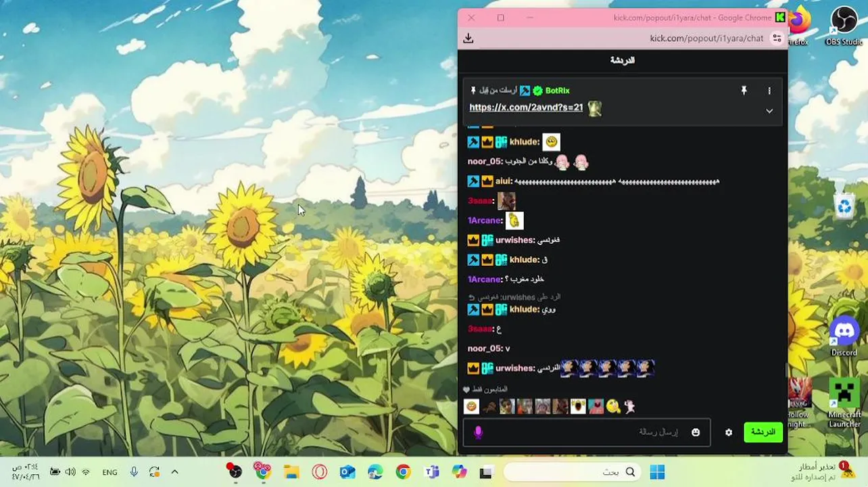Image resolution: width=868 pixels, height=487 pixels.
Task: Click the kick.com/popout/i1yara/chat address bar
Action: pyautogui.click(x=706, y=39)
